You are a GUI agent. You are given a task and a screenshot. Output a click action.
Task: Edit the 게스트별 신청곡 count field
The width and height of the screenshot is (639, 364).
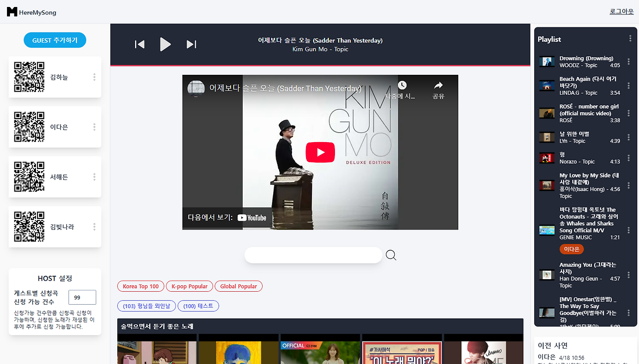coord(82,298)
